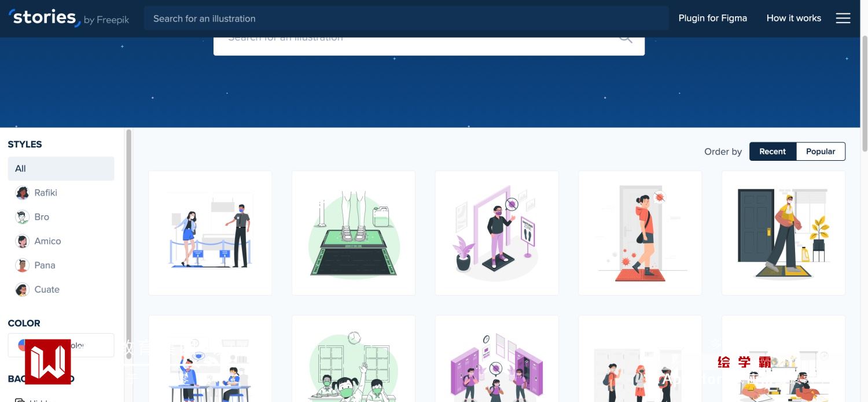Focus the large hero search field
This screenshot has height=402, width=868.
[429, 46]
